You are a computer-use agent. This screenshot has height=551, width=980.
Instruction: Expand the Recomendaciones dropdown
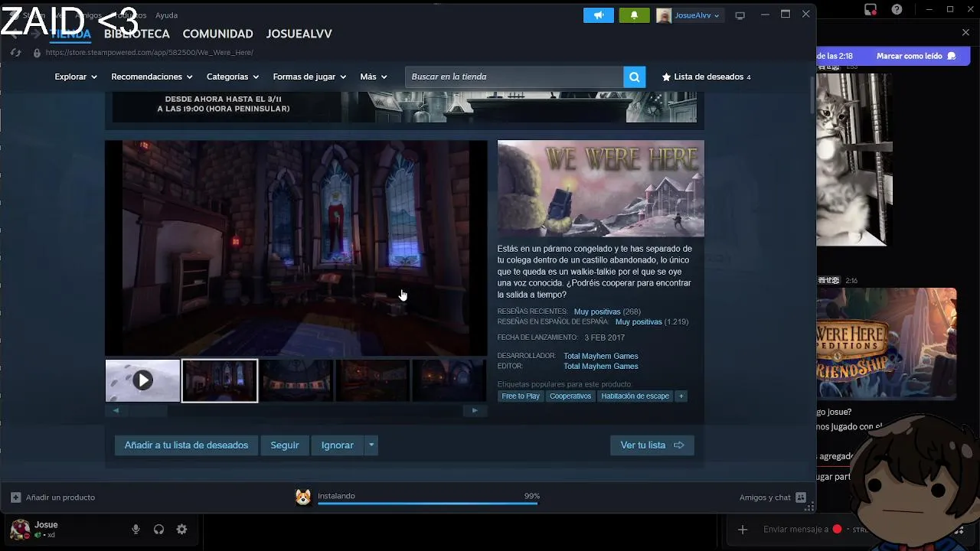pos(152,77)
